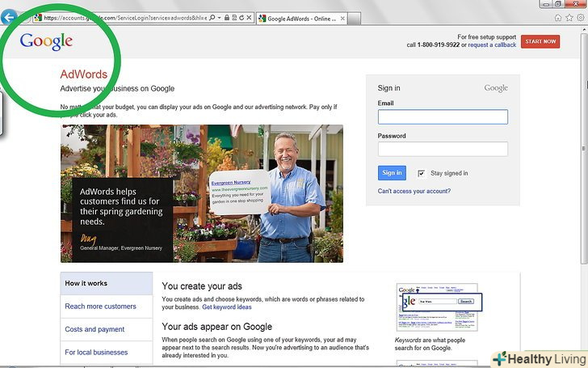The height and width of the screenshot is (368, 588).
Task: Click the Google search keywords illustration thumbnail
Action: click(438, 307)
